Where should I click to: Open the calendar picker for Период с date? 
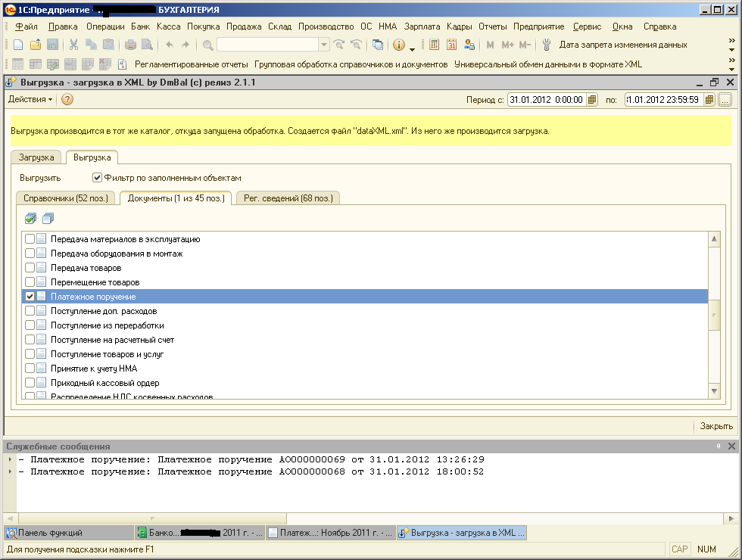[592, 100]
